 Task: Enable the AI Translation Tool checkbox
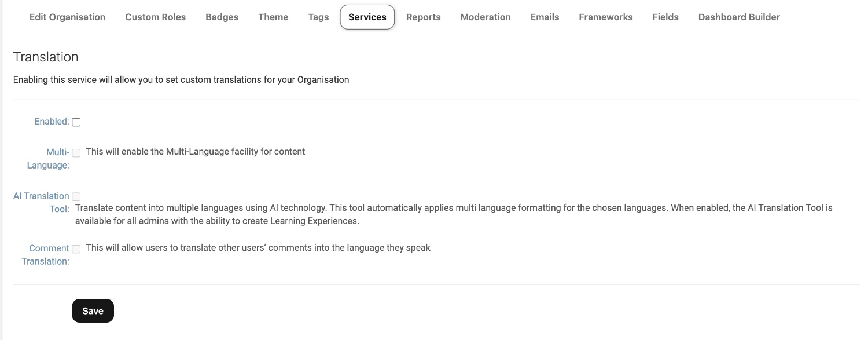[76, 197]
